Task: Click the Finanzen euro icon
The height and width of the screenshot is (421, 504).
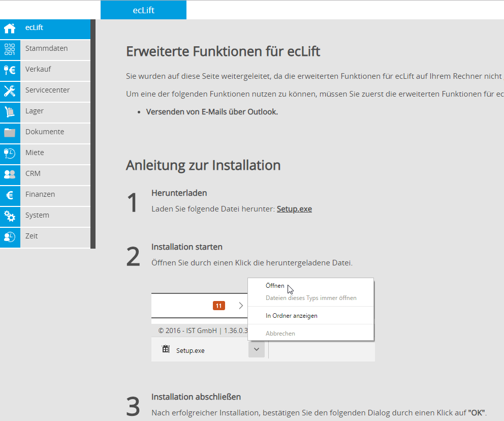Action: [x=10, y=195]
